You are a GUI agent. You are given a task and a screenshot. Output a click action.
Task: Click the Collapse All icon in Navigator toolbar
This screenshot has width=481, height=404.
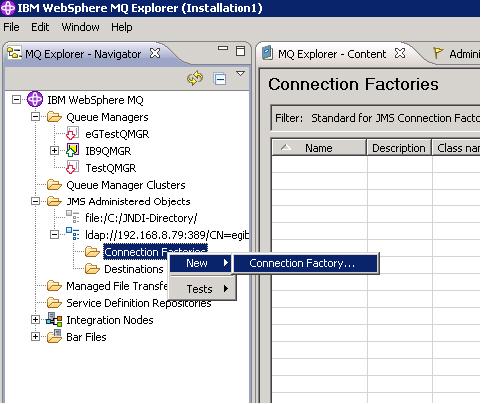coord(220,79)
